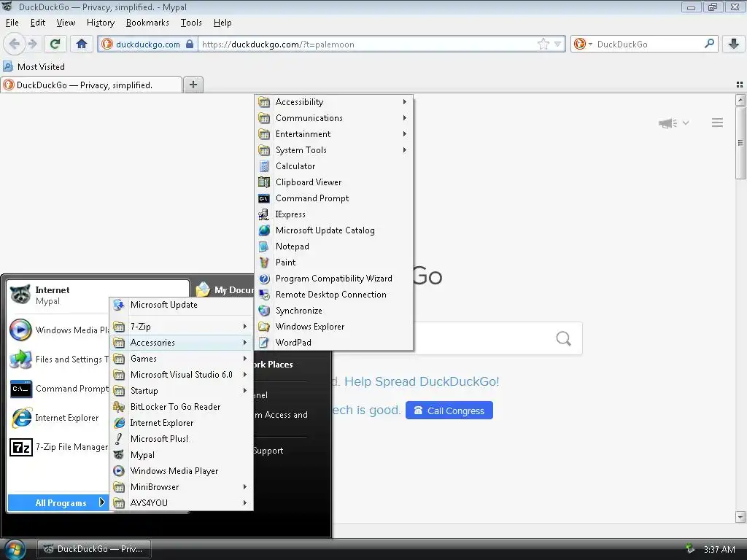Expand the Startup program folder
Viewport: 747px width, 560px height.
[181, 391]
